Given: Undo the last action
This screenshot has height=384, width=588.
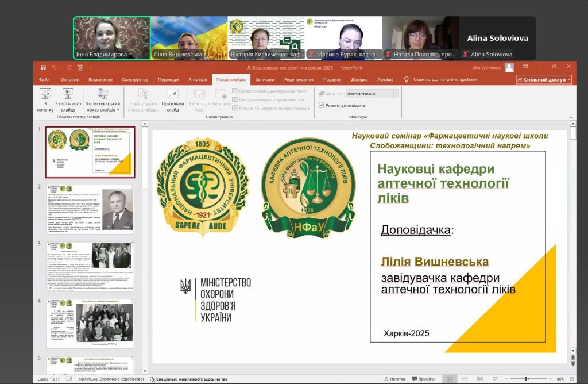Looking at the screenshot, I should click(55, 68).
